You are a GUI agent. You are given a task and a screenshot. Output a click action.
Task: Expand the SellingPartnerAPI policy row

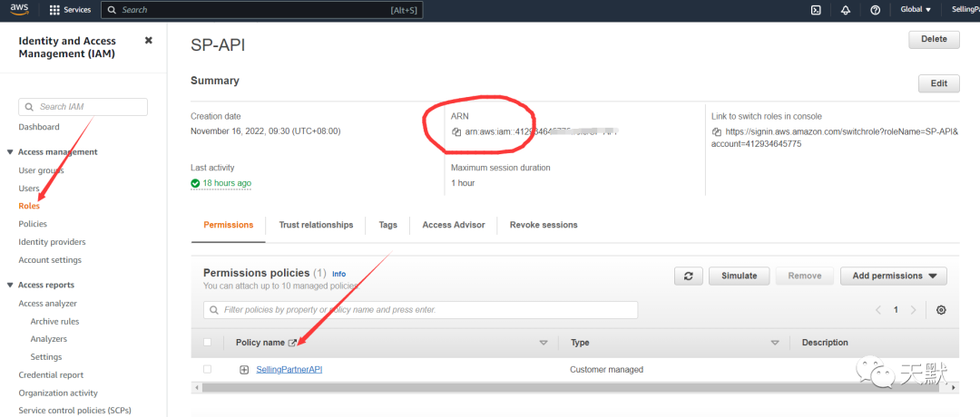pyautogui.click(x=244, y=370)
